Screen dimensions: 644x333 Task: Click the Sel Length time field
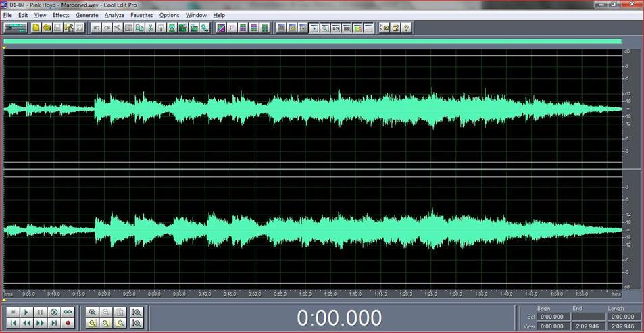(x=624, y=317)
